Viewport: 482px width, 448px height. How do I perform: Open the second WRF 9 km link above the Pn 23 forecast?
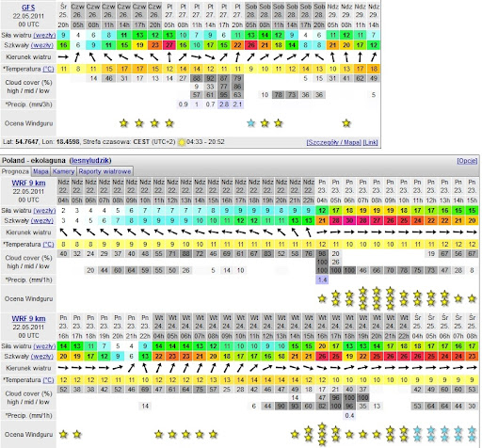pyautogui.click(x=28, y=319)
